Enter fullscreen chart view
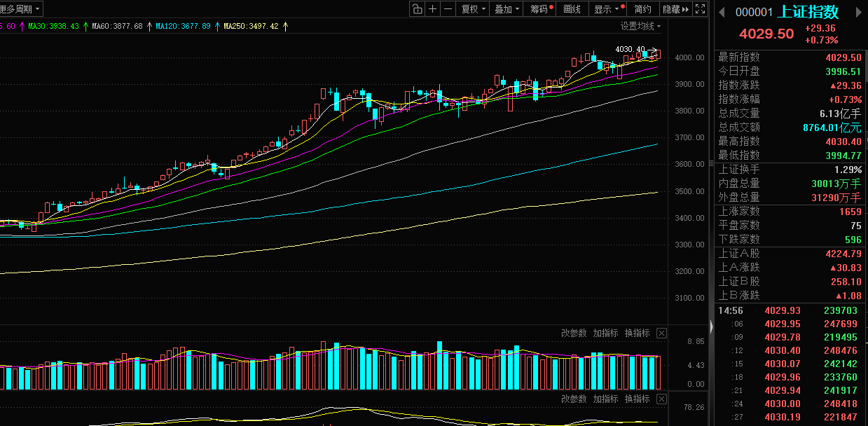This screenshot has height=426, width=868. point(701,9)
